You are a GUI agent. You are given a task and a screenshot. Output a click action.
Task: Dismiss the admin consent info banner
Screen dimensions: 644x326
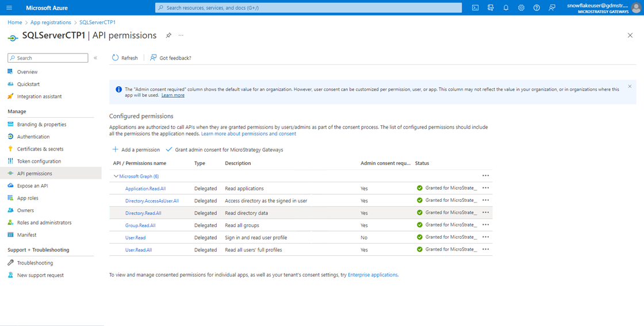coord(630,86)
